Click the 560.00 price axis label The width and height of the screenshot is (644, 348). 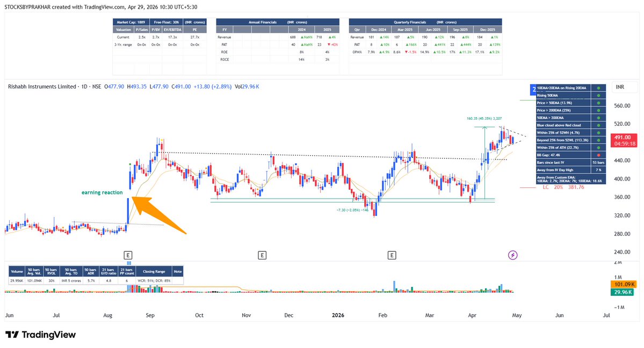coord(622,106)
